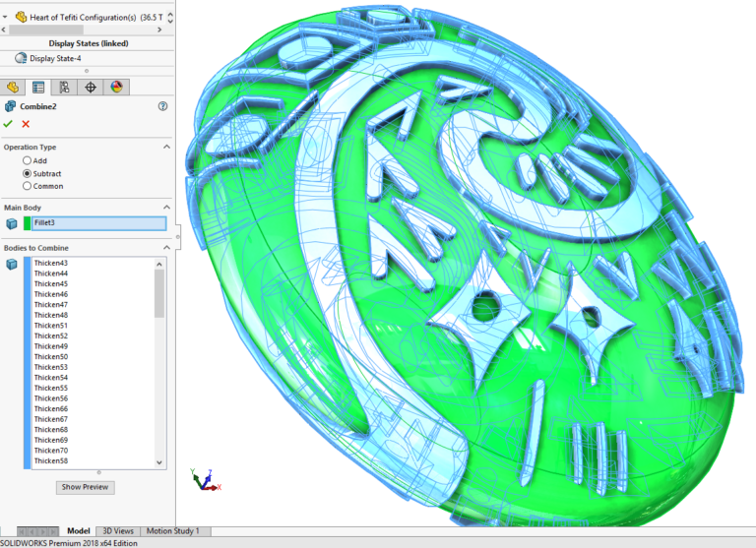The width and height of the screenshot is (756, 548).
Task: Open the FeatureManager design tree tab
Action: click(13, 88)
